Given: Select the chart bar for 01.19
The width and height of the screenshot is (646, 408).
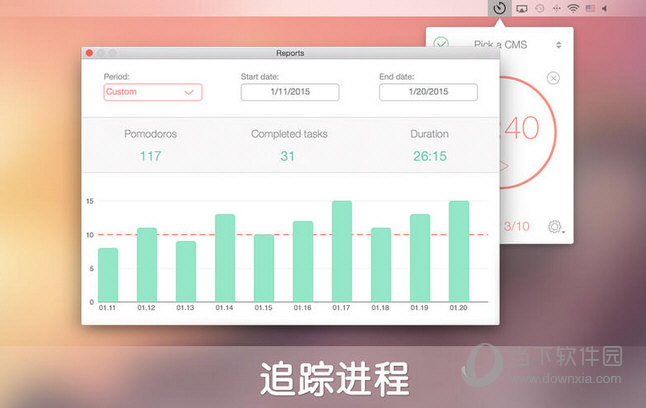Looking at the screenshot, I should point(420,258).
